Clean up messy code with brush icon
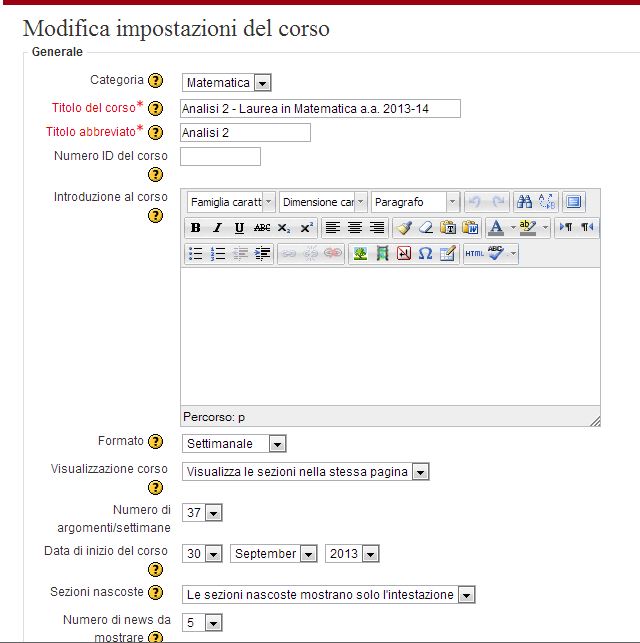The width and height of the screenshot is (640, 643). click(404, 228)
